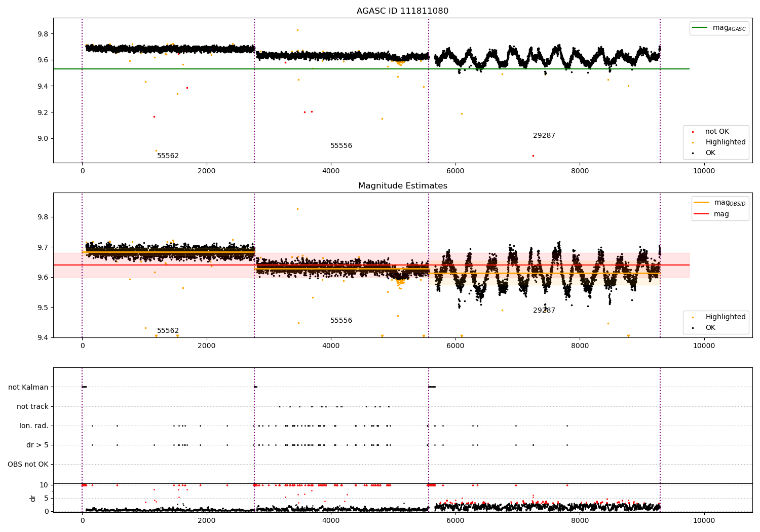
Task: Click the 10000 x-tick under the AGASC ID plot
Action: click(x=704, y=171)
